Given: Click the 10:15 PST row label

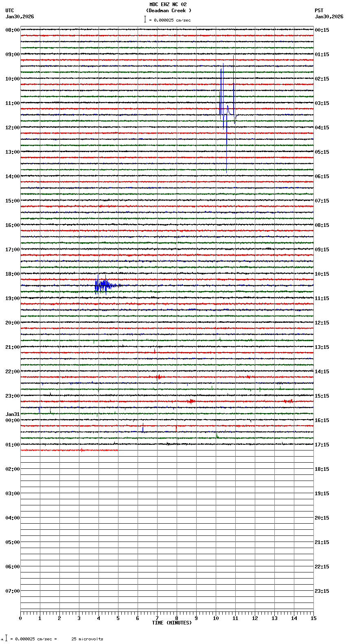Looking at the screenshot, I should (322, 274).
